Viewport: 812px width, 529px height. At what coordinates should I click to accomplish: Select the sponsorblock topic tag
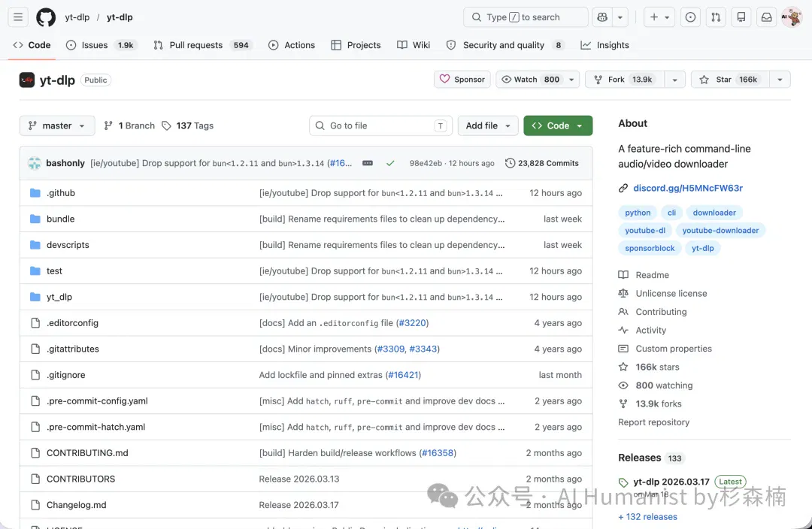coord(650,248)
